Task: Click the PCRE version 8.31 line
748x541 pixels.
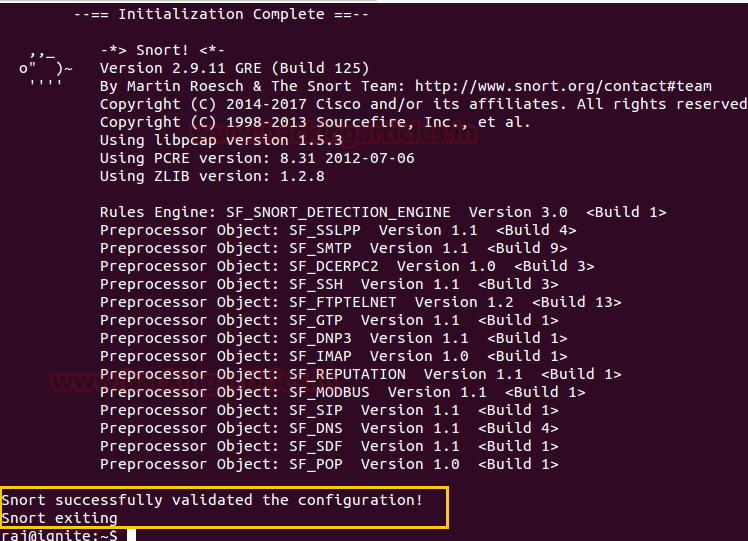Action: point(257,158)
